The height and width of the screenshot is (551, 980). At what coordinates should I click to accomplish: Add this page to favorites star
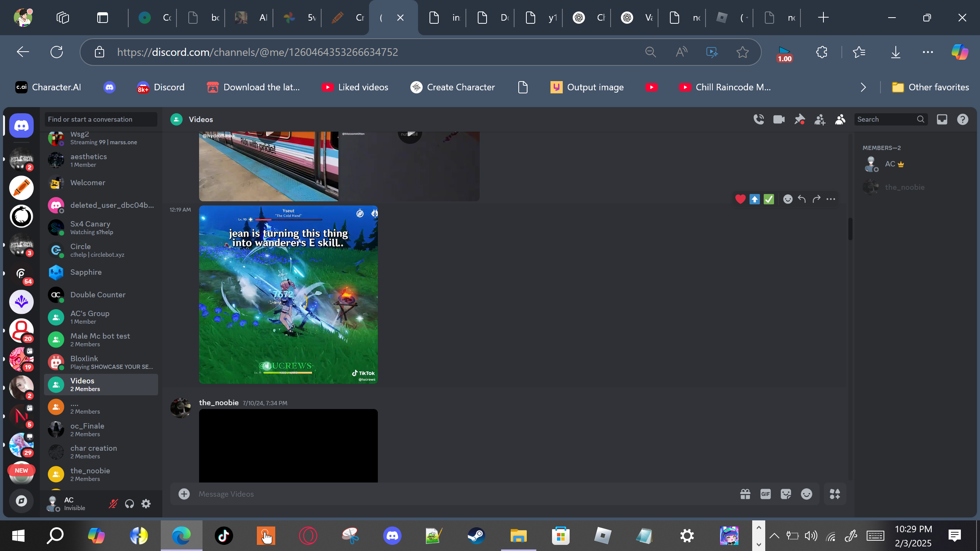coord(743,52)
